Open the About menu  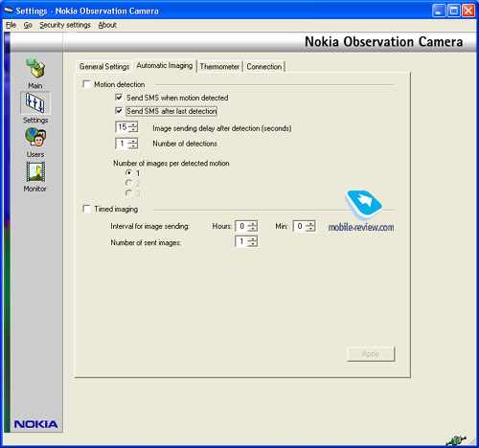[107, 25]
